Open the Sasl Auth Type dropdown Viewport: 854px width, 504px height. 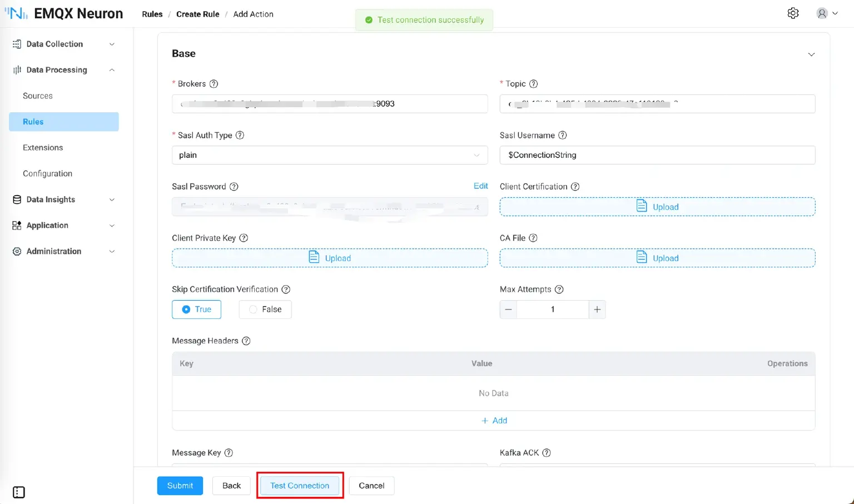(329, 155)
